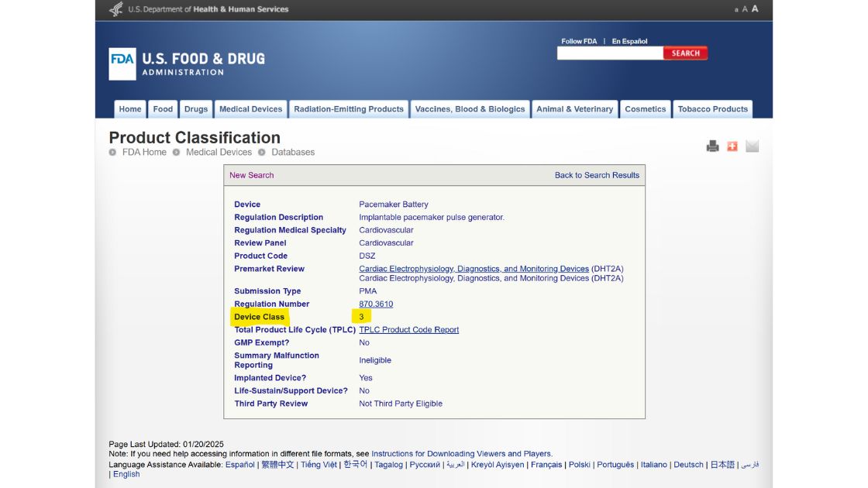The image size is (868, 488).
Task: Click the En Español link
Action: 629,41
